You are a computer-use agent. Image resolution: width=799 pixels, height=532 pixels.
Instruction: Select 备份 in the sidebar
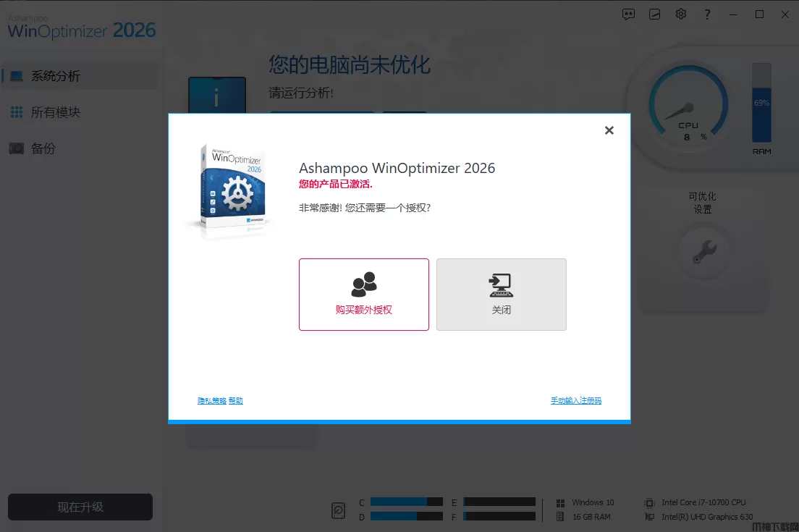pos(80,148)
